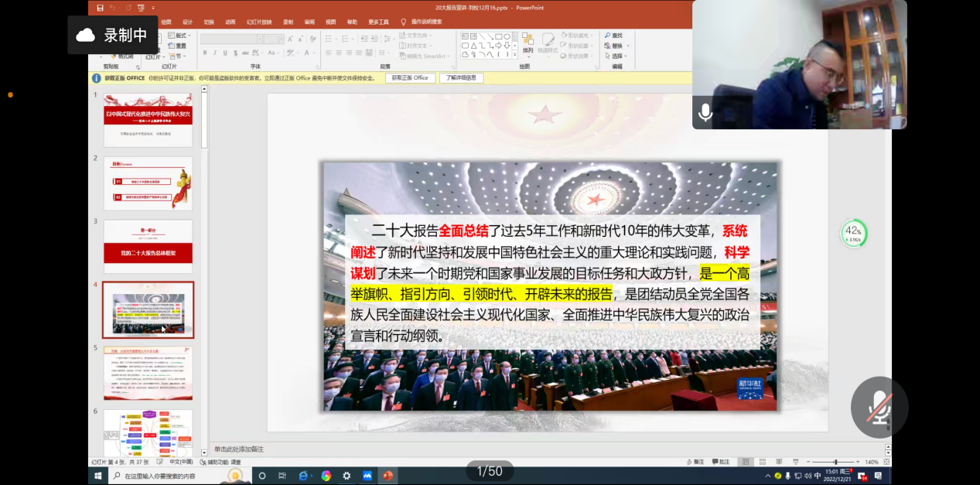Switch to 幻灯片放映 (Slide Show) tab

[x=259, y=22]
